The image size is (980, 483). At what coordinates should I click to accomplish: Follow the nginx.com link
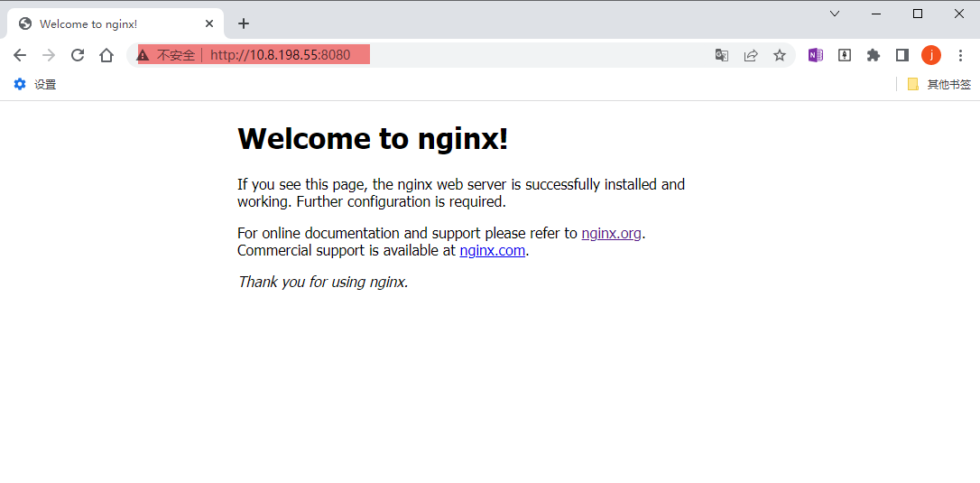click(x=493, y=251)
